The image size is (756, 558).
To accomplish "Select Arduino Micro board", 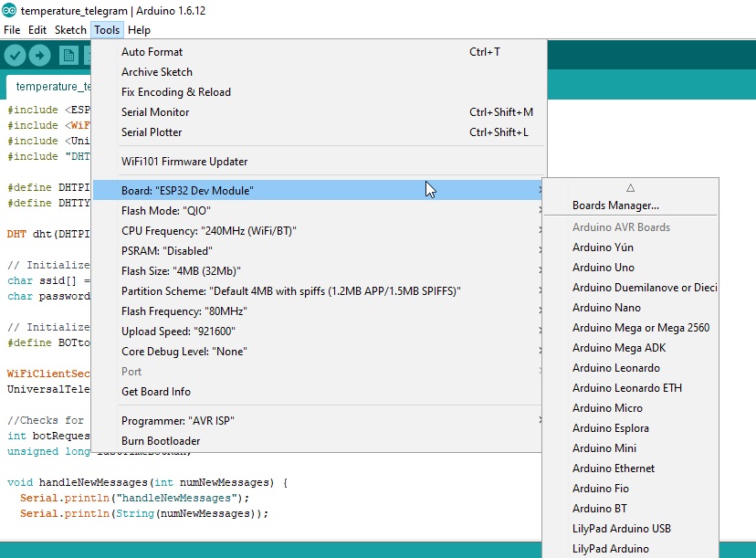I will [631, 408].
